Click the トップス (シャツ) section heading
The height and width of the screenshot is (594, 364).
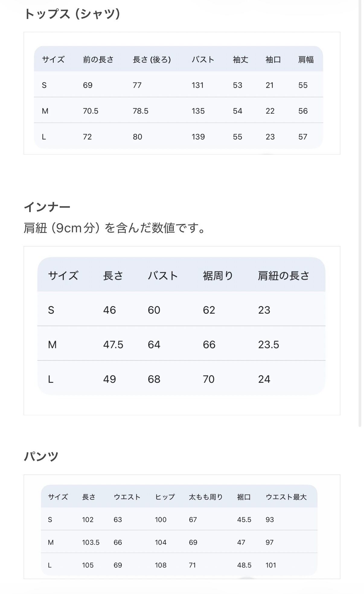72,14
